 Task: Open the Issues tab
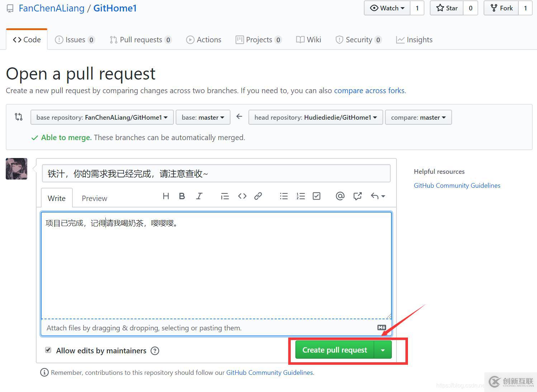pyautogui.click(x=75, y=39)
